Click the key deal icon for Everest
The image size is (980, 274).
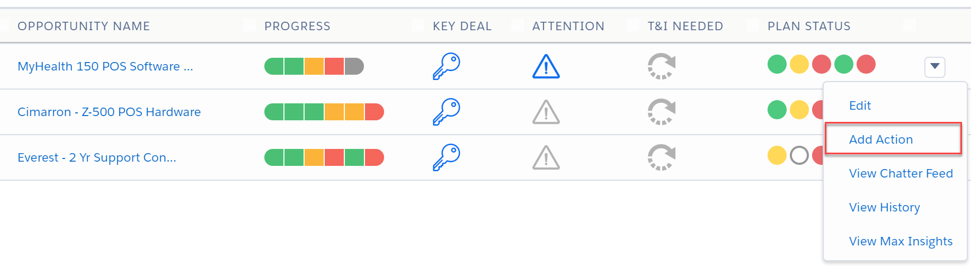coord(446,157)
